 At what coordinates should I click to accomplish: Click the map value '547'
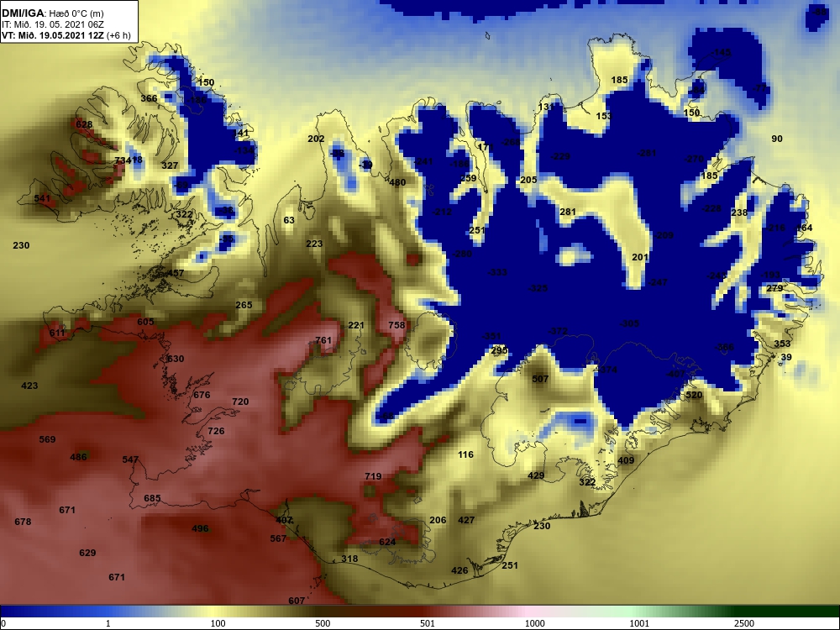tap(130, 459)
